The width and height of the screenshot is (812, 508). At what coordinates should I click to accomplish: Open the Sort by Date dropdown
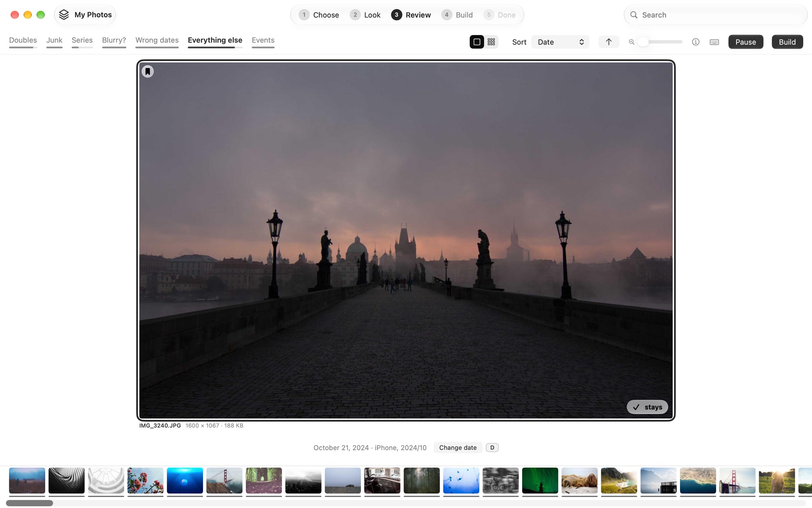tap(560, 42)
